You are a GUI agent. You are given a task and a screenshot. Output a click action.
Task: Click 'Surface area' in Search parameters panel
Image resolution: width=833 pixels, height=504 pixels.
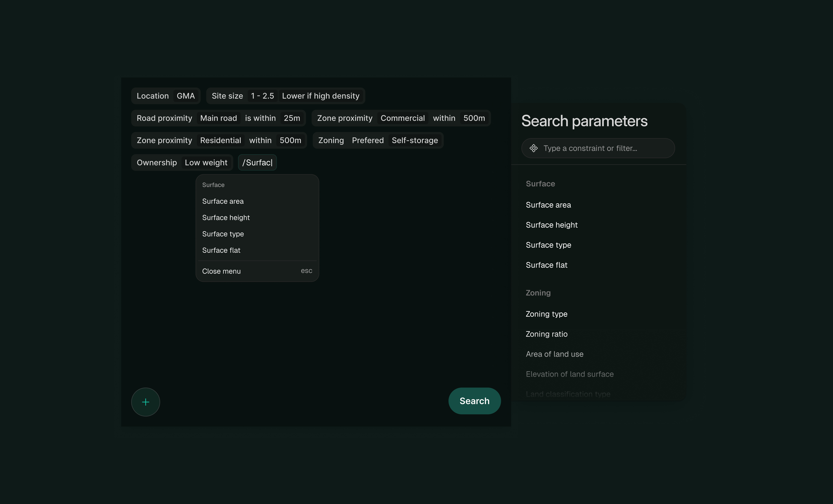point(548,205)
